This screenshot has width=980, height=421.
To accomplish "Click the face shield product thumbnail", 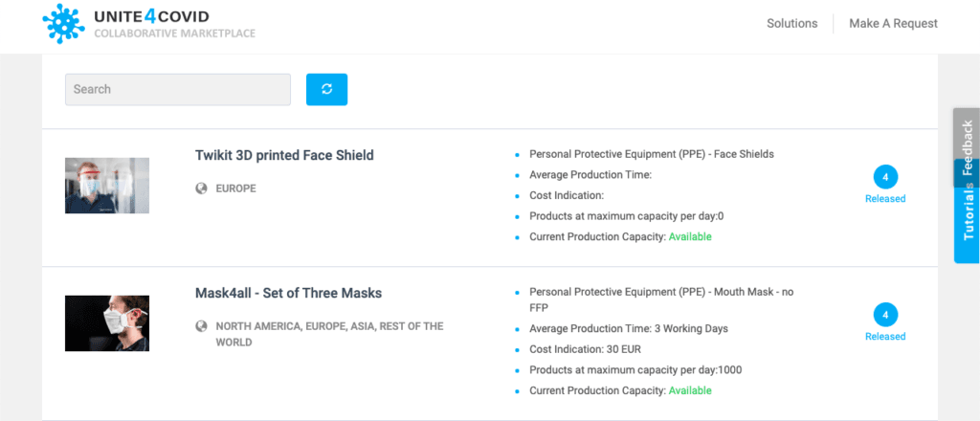I will 107,186.
